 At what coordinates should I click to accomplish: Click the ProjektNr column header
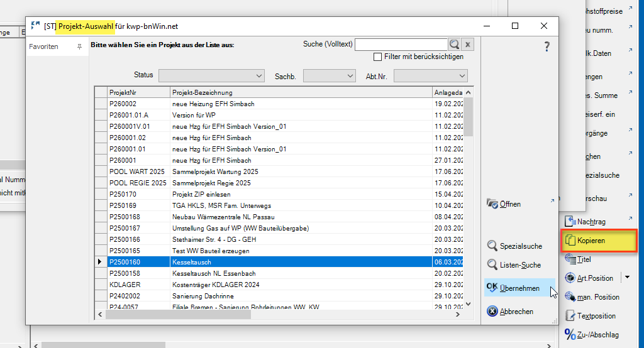coord(138,92)
